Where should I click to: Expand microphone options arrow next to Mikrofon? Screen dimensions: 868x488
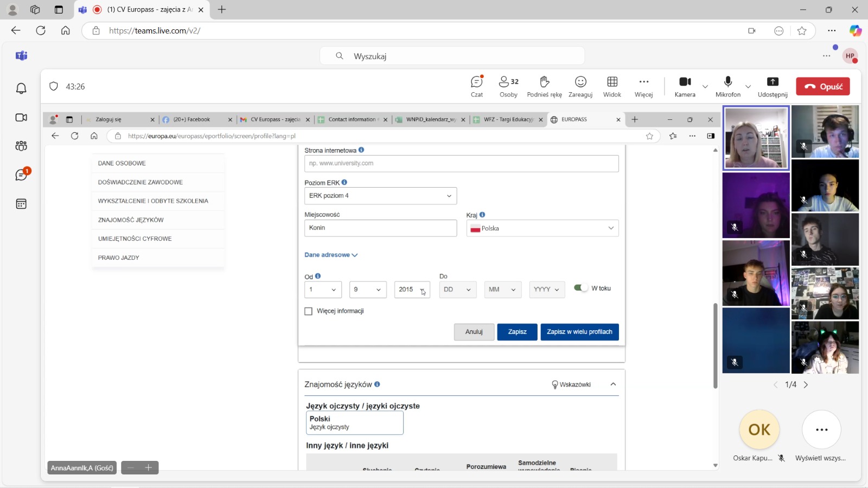tap(748, 86)
